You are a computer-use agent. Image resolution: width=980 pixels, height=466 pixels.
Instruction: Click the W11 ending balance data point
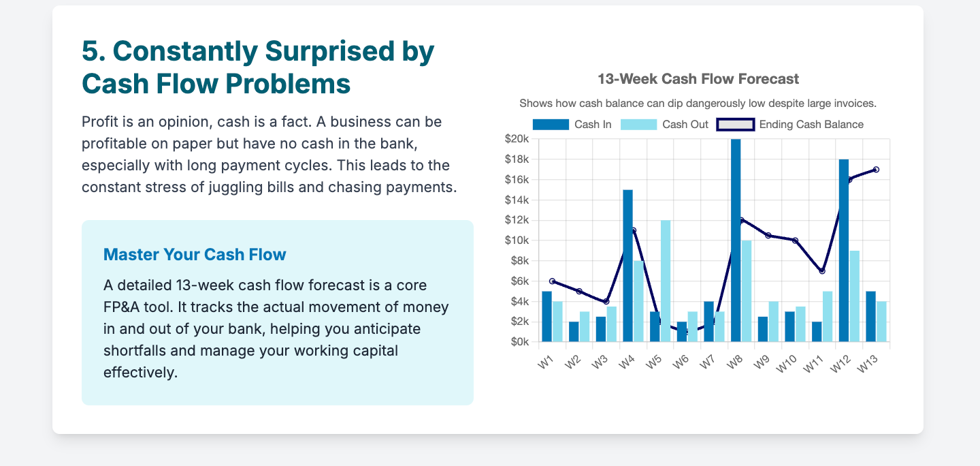point(822,271)
